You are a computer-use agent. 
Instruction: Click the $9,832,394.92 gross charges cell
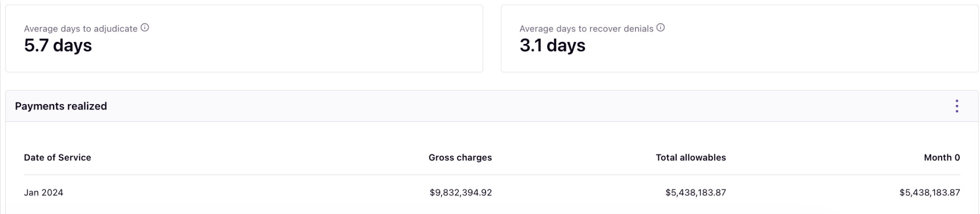tap(460, 192)
